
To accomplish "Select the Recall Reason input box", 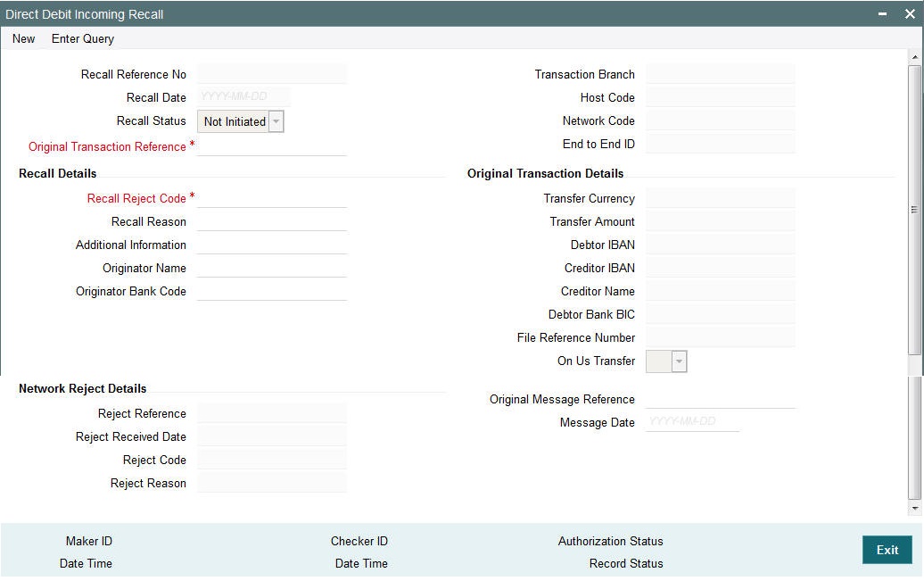I will tap(271, 220).
